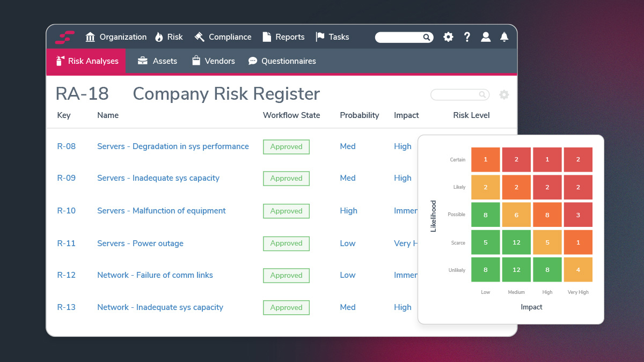Click the Approved state for R-10

286,211
